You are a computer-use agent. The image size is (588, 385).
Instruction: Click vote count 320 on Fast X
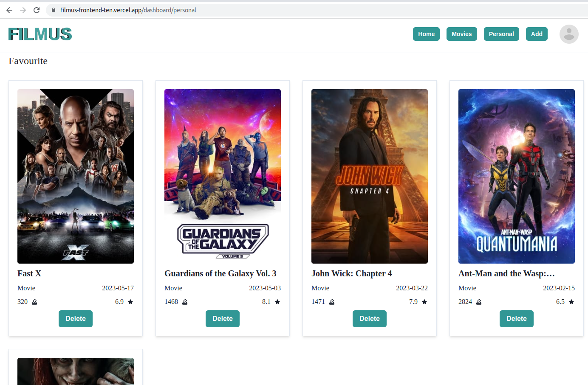coord(23,302)
